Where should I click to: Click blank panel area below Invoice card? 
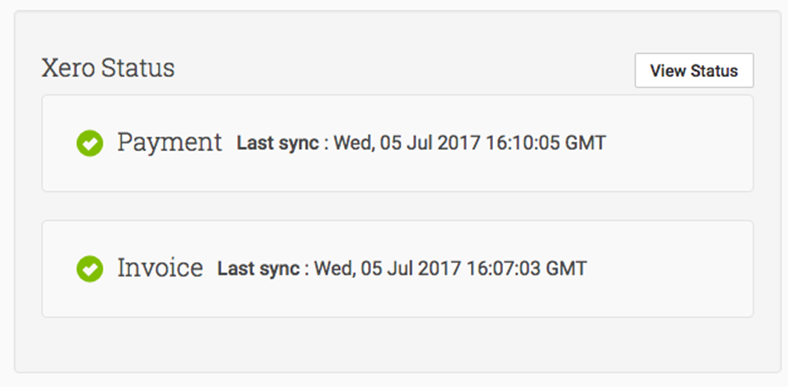[397, 344]
